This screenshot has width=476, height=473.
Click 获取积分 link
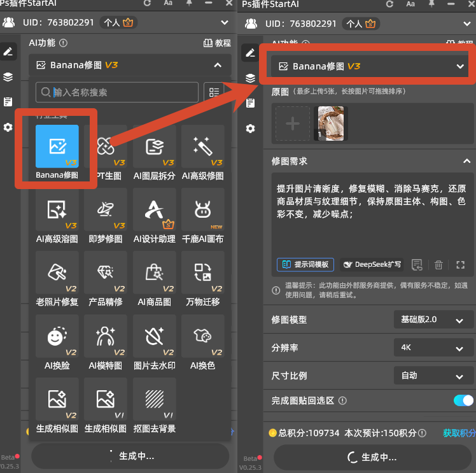click(459, 433)
